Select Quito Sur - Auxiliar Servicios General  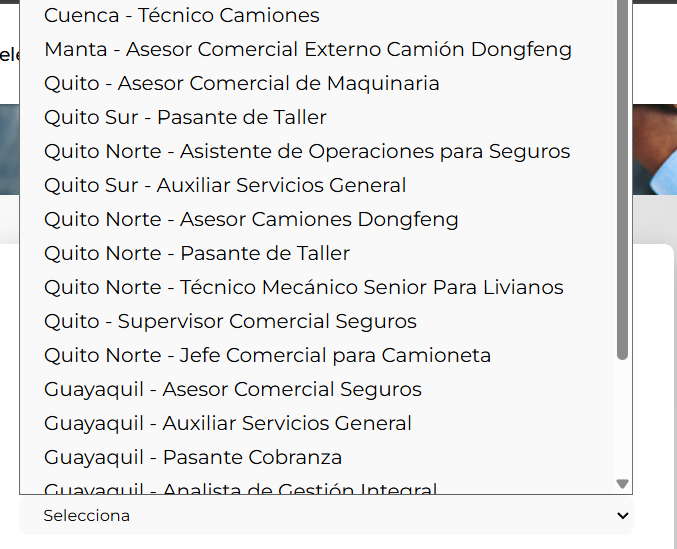point(225,185)
